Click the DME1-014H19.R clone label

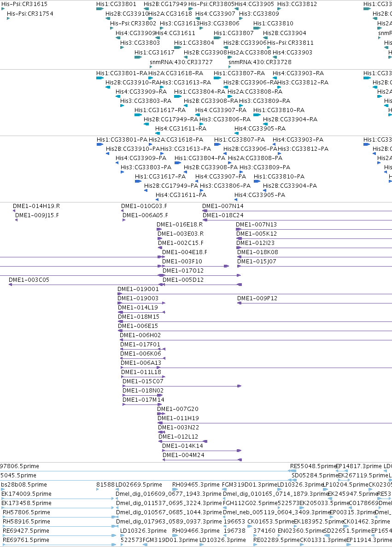(36, 206)
